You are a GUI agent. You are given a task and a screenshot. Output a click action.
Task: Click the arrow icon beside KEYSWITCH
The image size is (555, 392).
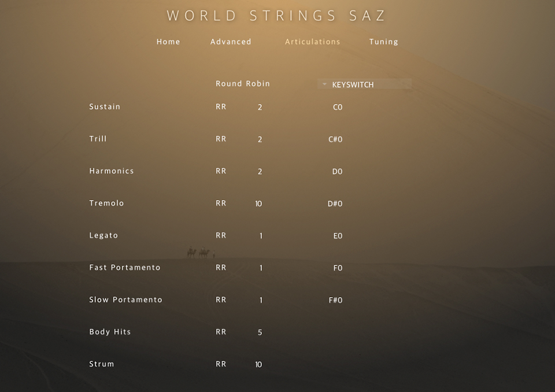click(324, 84)
